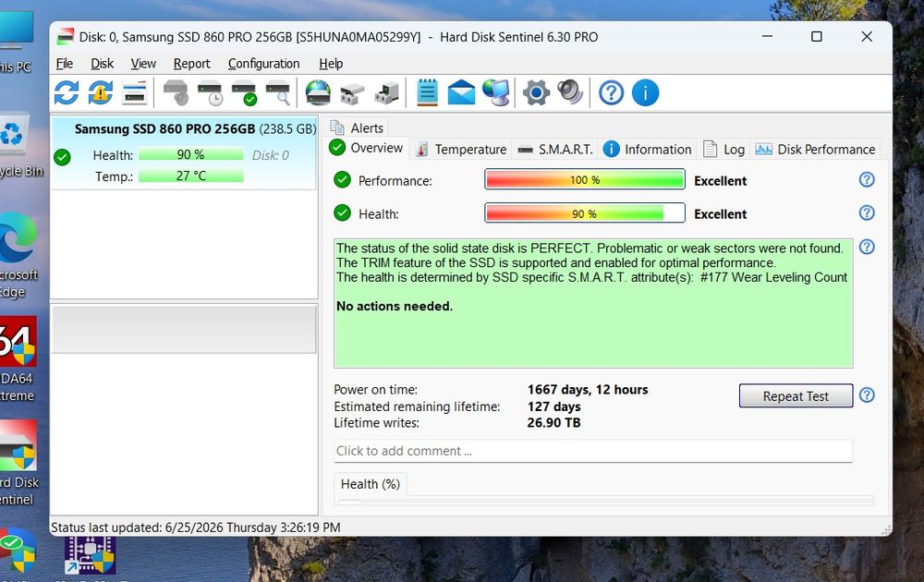Image resolution: width=924 pixels, height=582 pixels.
Task: Click the refresh icon with yellow warning sign
Action: (101, 92)
